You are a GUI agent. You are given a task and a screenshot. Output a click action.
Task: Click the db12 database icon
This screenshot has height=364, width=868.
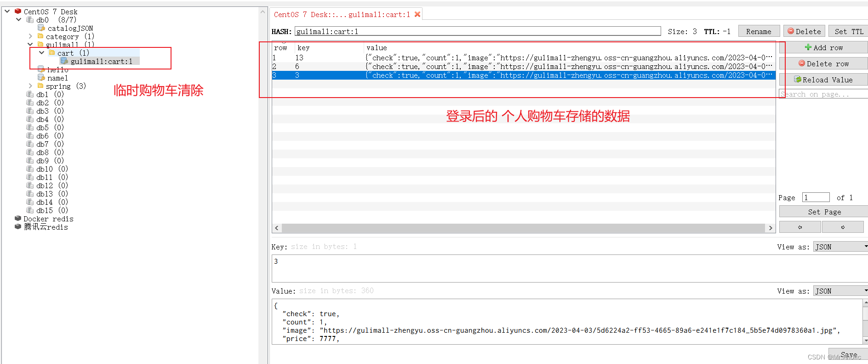click(x=30, y=185)
